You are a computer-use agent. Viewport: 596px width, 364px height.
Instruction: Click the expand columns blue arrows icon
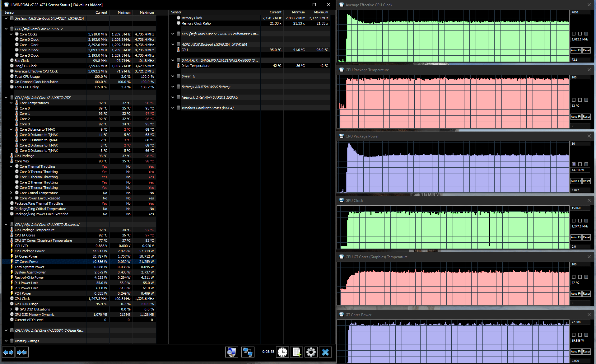coord(8,352)
